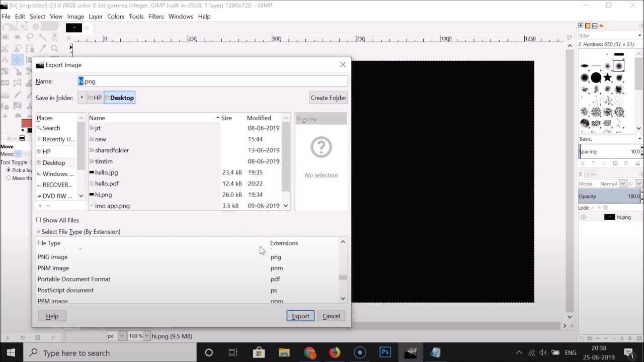Viewport: 644px width, 362px height.
Task: Select the Free Select lasso tool
Action: click(30, 37)
